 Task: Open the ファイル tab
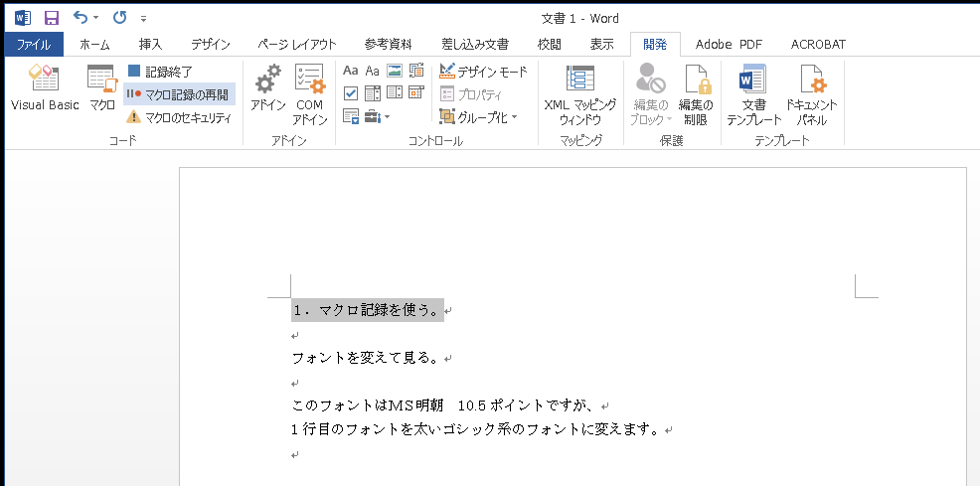pyautogui.click(x=34, y=45)
